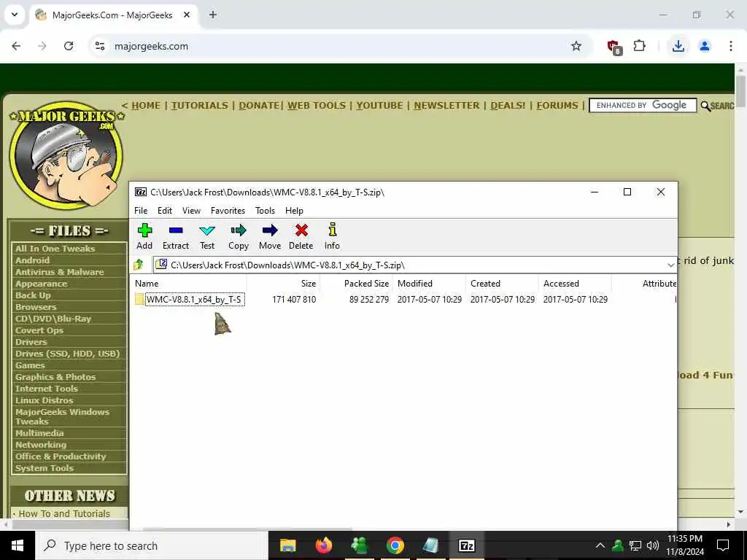The image size is (747, 560).
Task: Click Chrome's back navigation arrow
Action: [x=16, y=46]
